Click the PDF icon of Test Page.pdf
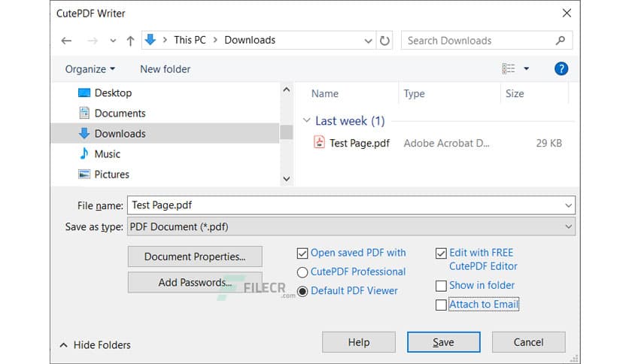This screenshot has width=629, height=364. tap(319, 142)
